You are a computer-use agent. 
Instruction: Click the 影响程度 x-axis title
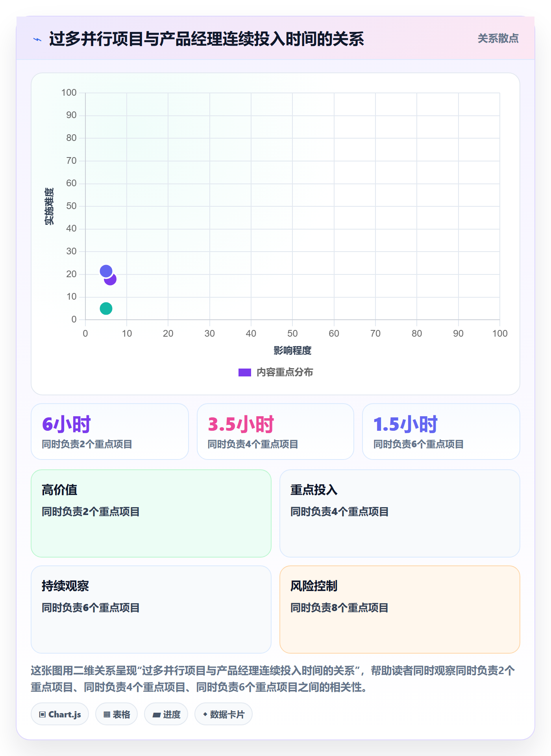coord(292,350)
